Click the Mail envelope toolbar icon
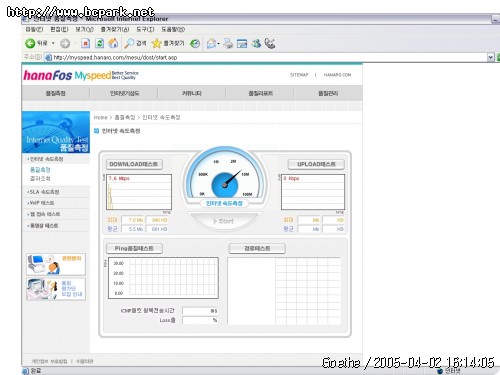500x375 pixels. click(211, 43)
